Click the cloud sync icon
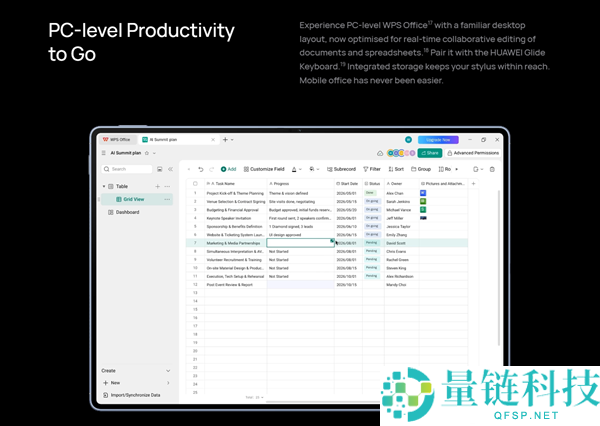This screenshot has width=600, height=426. point(380,153)
